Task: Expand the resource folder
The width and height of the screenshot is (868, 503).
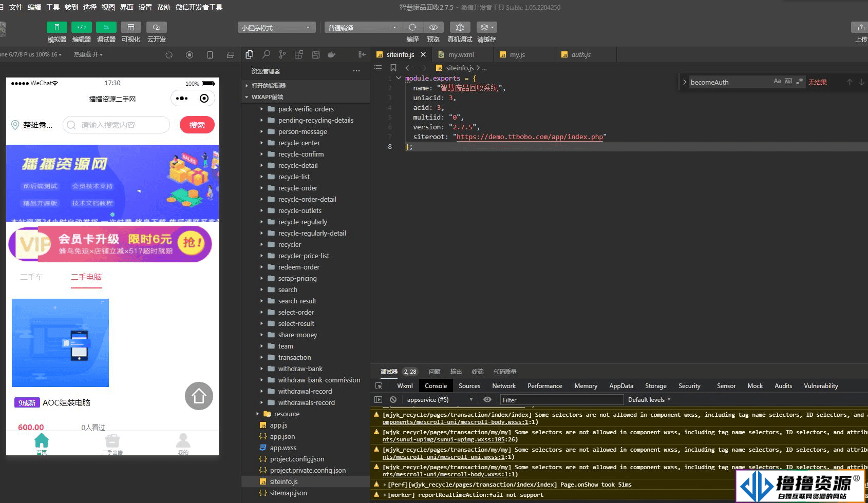Action: click(x=306, y=414)
